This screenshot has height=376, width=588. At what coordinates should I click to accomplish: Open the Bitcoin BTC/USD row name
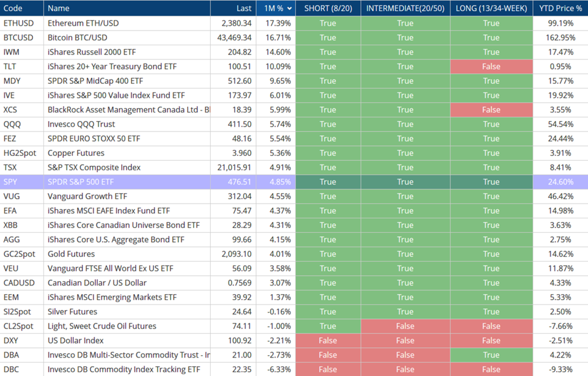coord(77,38)
